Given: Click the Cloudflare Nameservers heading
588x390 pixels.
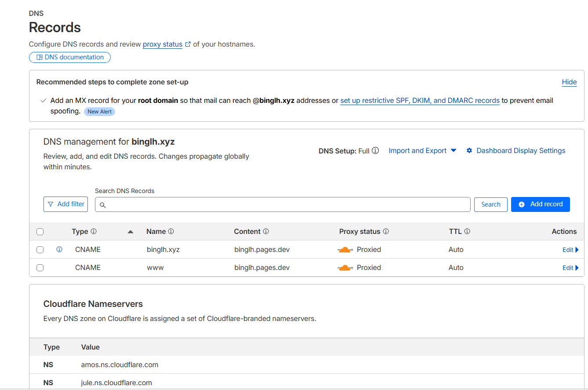Looking at the screenshot, I should pyautogui.click(x=93, y=304).
